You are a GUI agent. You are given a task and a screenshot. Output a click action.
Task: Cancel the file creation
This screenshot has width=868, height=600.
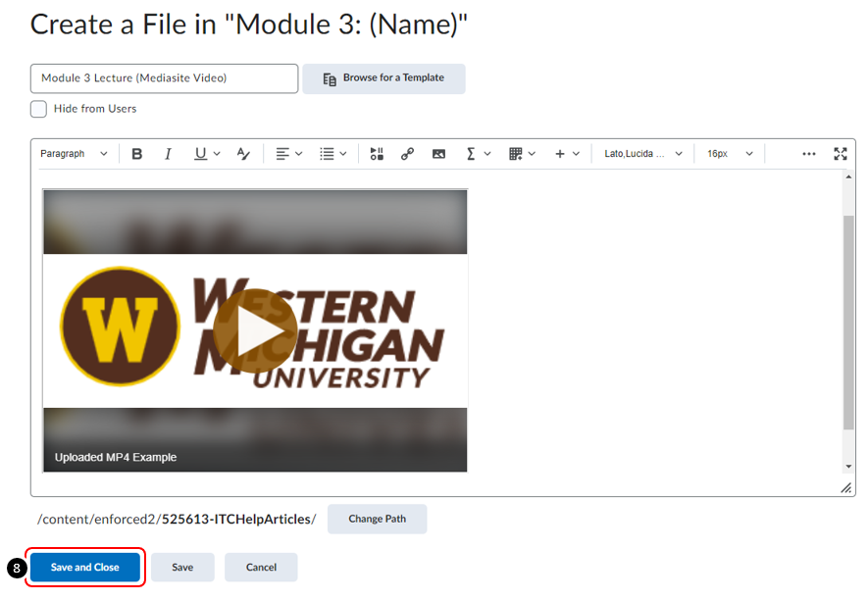click(261, 567)
